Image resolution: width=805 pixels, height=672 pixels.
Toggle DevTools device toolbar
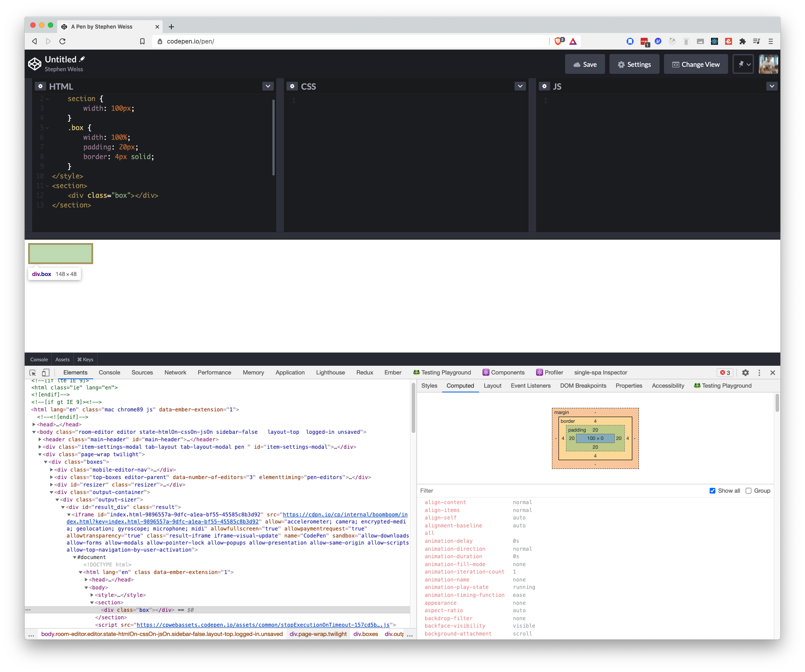click(45, 373)
